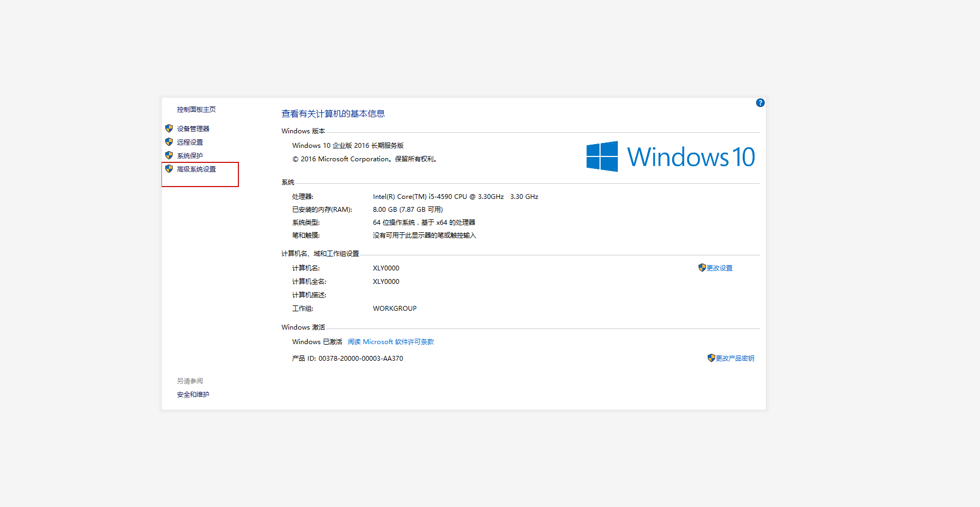Click the 工作组 label
980x507 pixels.
pos(303,309)
